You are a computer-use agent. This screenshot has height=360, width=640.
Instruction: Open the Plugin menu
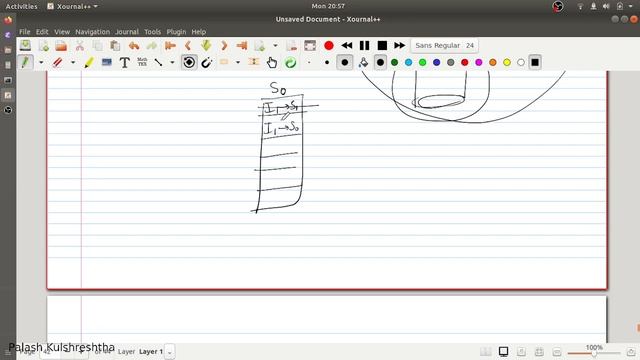[x=176, y=31]
